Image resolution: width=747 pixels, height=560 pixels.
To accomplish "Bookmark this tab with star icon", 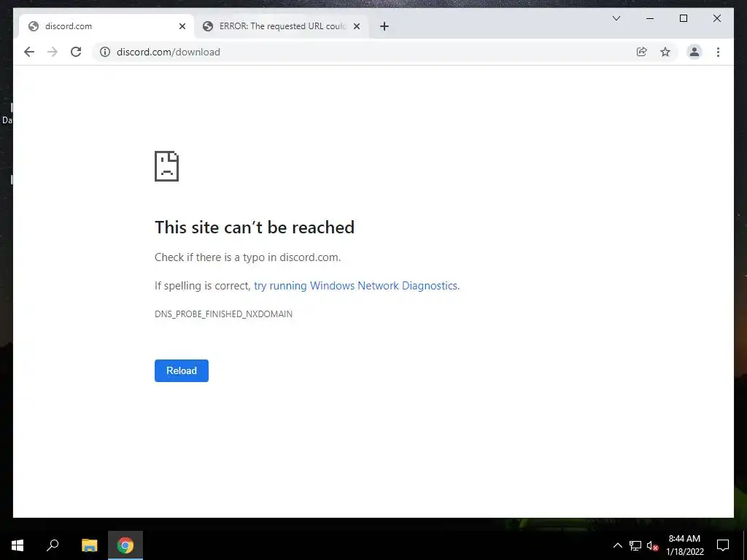I will (x=665, y=52).
